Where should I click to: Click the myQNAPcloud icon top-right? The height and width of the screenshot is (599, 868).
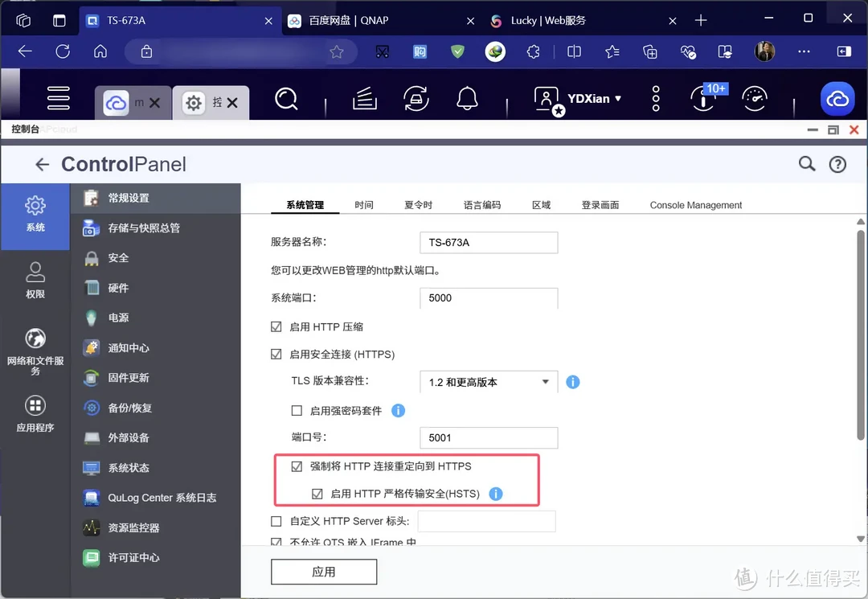point(837,99)
